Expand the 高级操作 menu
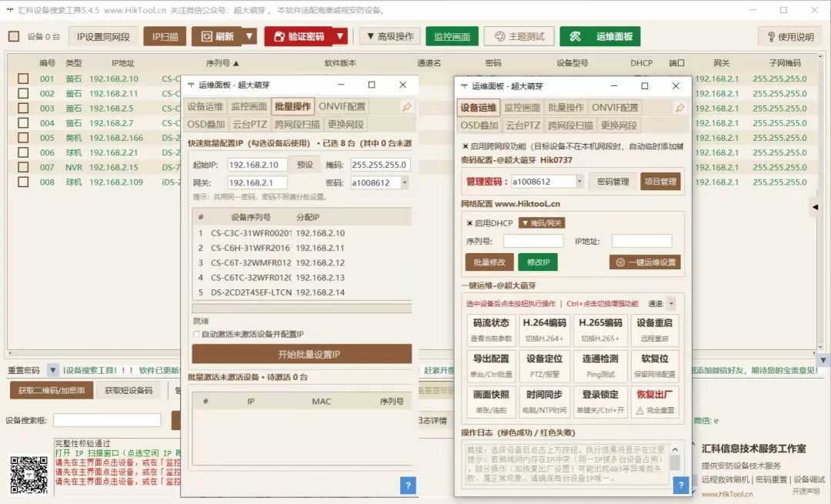This screenshot has height=504, width=831. [x=390, y=37]
